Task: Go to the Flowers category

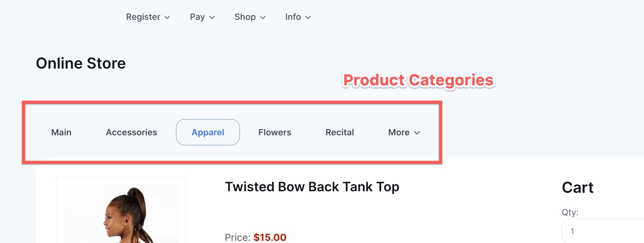Action: coord(275,132)
